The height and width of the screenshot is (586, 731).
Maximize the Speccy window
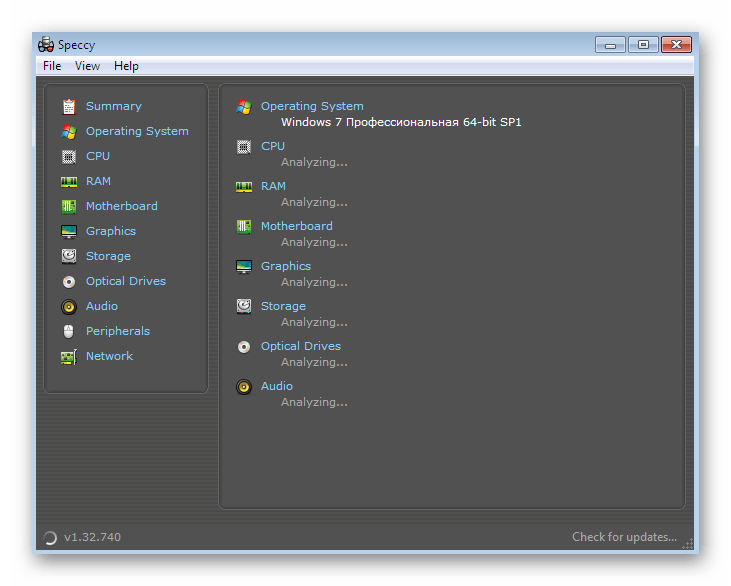pos(643,45)
